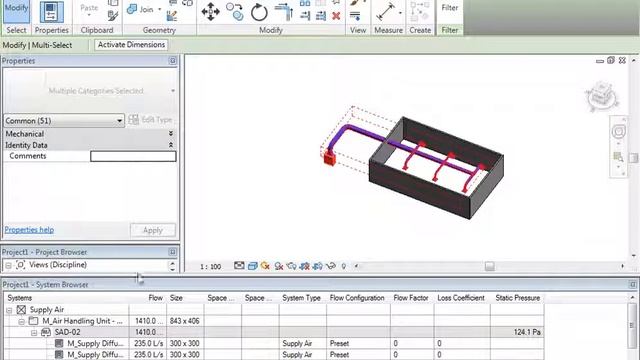Click the Reveal Hidden Elements lightbulb icon
This screenshot has width=640, height=360.
(x=343, y=266)
